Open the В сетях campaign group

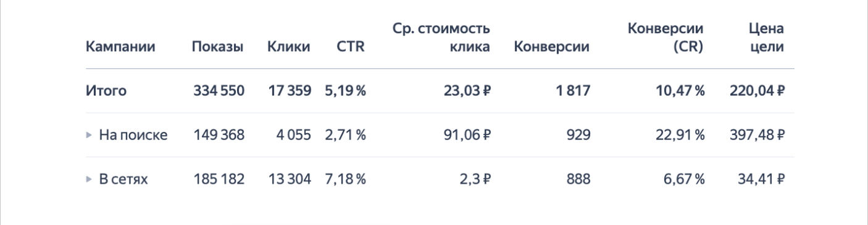tap(123, 180)
